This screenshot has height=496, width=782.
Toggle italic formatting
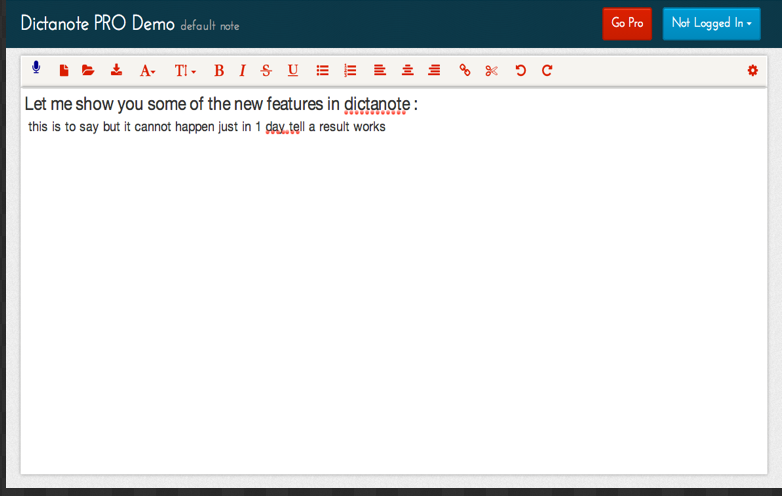point(242,71)
